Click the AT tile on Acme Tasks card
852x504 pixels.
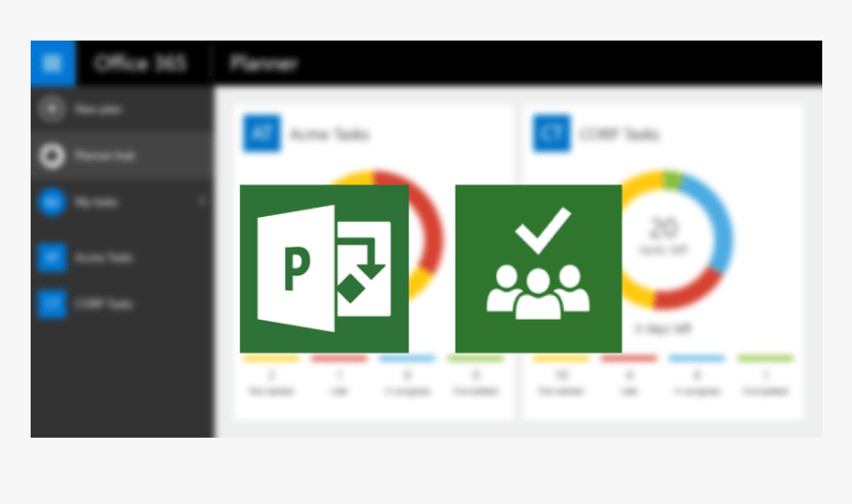click(262, 133)
